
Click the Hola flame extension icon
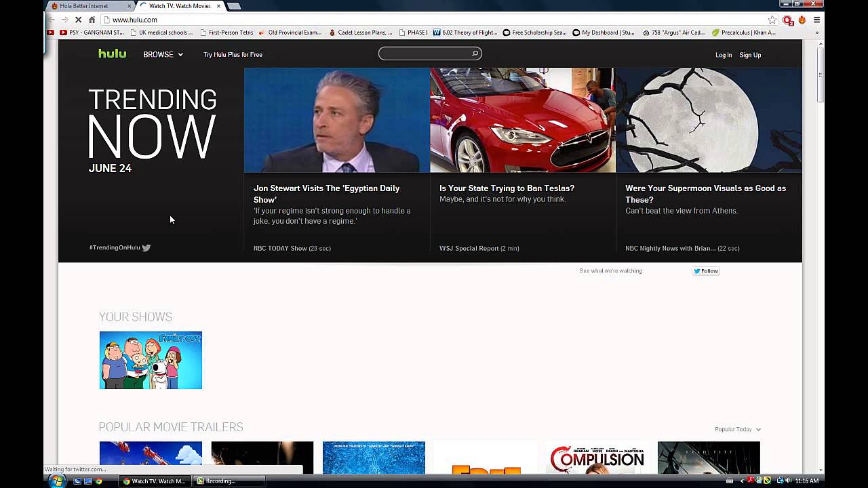click(x=802, y=20)
